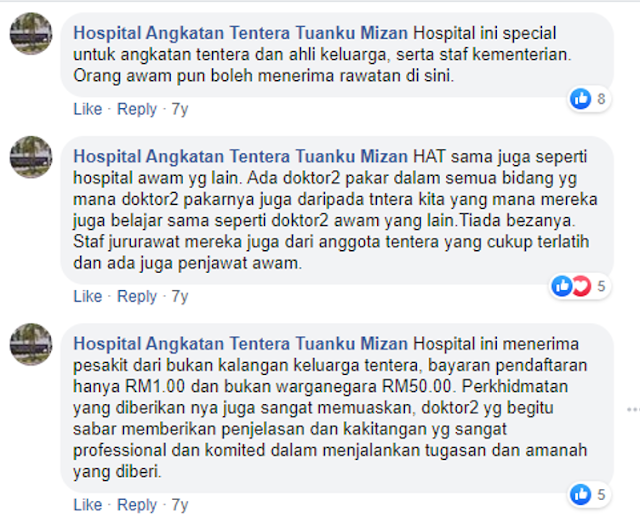
Task: Open author name link on second comment
Action: click(x=240, y=157)
